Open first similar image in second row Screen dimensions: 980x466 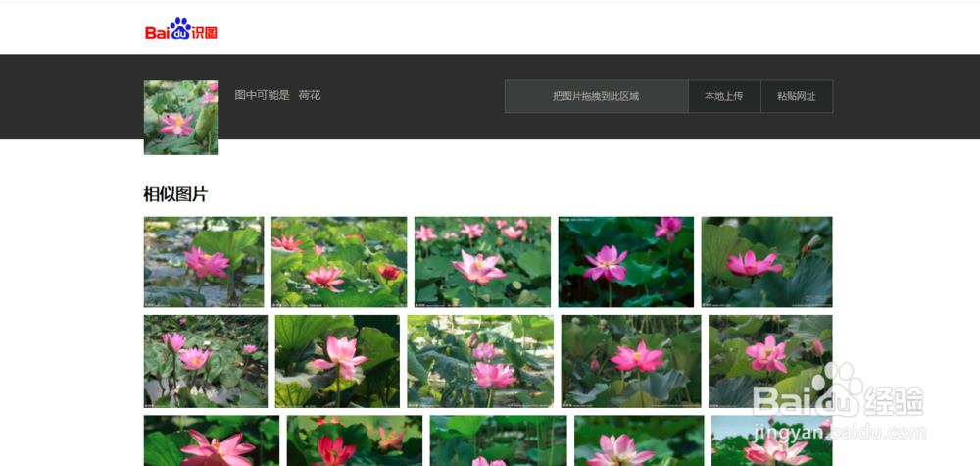(206, 361)
